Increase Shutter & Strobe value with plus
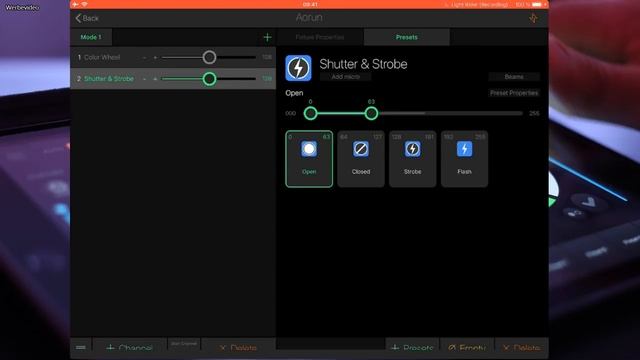Viewport: 640px width, 360px height. click(155, 79)
